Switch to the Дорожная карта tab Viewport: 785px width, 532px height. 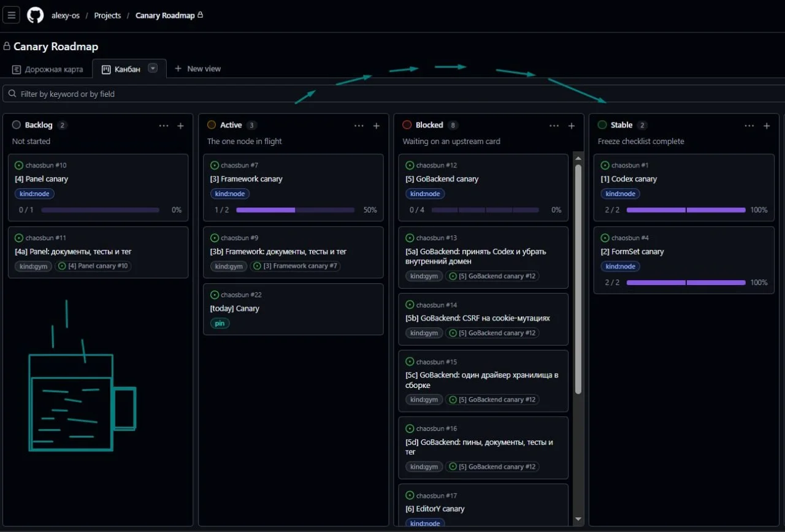(48, 69)
